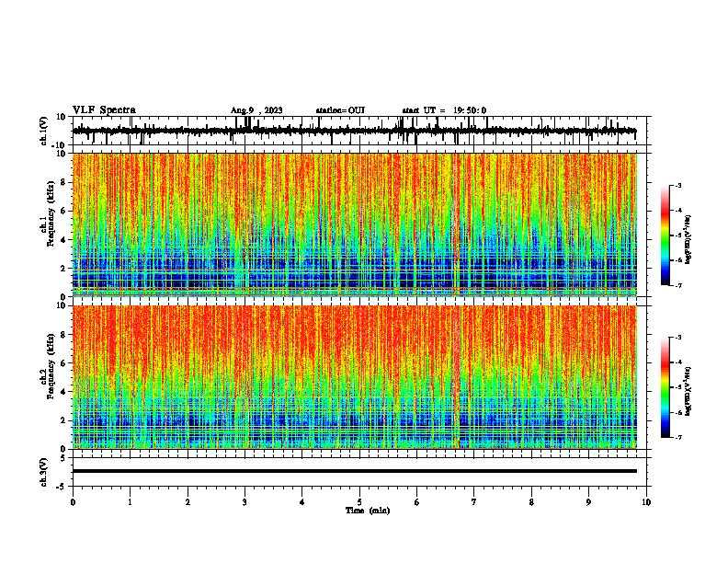728x563 pixels.
Task: Click the log(PSD) label beside ch.1 colorbar
Action: (688, 239)
